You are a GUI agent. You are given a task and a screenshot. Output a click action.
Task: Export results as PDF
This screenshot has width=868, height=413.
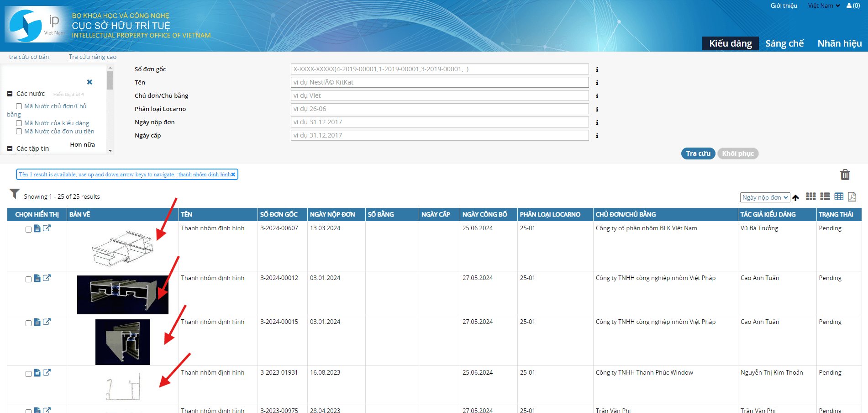[x=852, y=196]
